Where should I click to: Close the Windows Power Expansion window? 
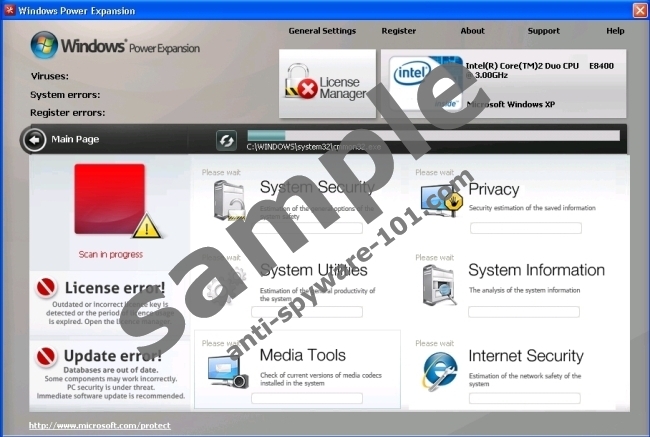coord(639,10)
